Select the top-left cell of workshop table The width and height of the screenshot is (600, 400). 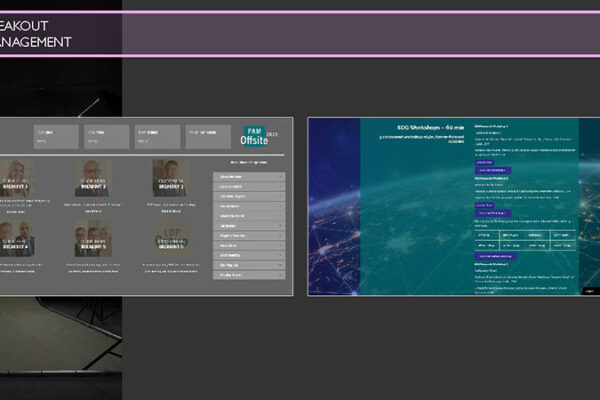pos(487,234)
